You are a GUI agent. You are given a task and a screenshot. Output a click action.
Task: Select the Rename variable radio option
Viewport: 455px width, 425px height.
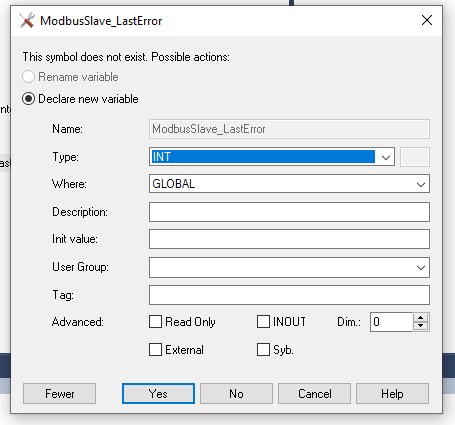click(x=28, y=77)
